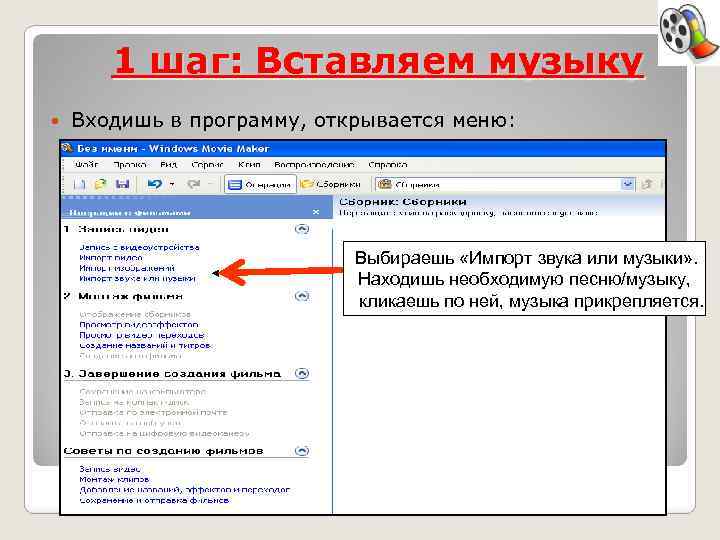The height and width of the screenshot is (540, 720).
Task: Click the Redo arrow icon
Action: (x=194, y=185)
